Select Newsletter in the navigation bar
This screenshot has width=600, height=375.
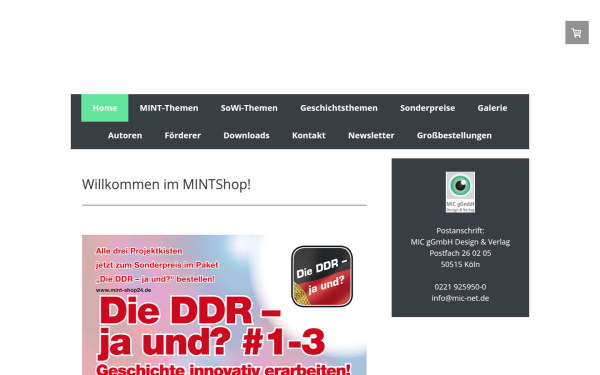(x=371, y=135)
